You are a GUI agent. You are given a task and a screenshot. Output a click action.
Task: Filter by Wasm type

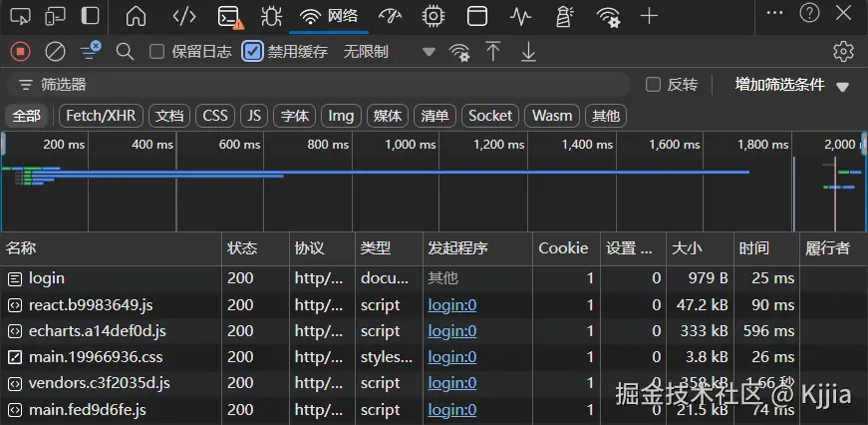pyautogui.click(x=552, y=116)
